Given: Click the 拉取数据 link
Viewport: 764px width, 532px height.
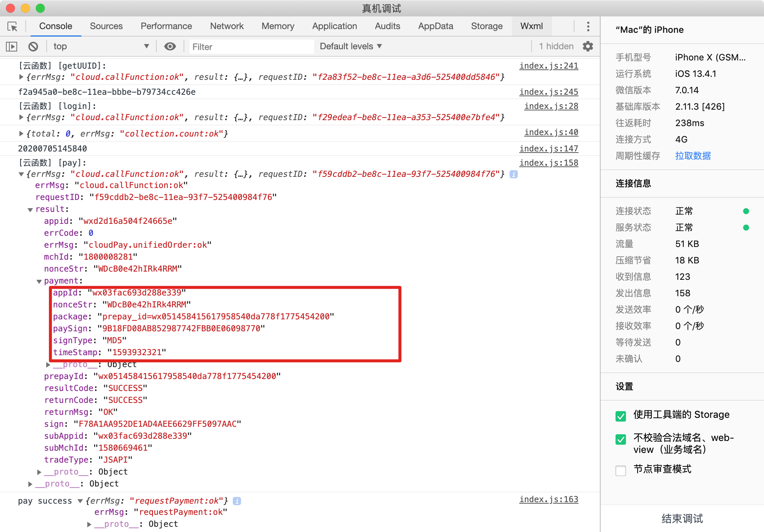Looking at the screenshot, I should click(693, 156).
